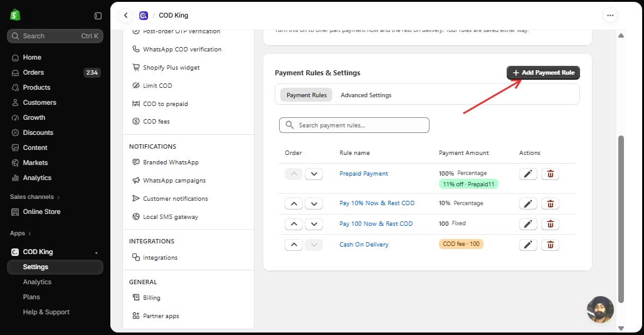Image resolution: width=644 pixels, height=335 pixels.
Task: Expand the Sales channels section
Action: pos(35,197)
